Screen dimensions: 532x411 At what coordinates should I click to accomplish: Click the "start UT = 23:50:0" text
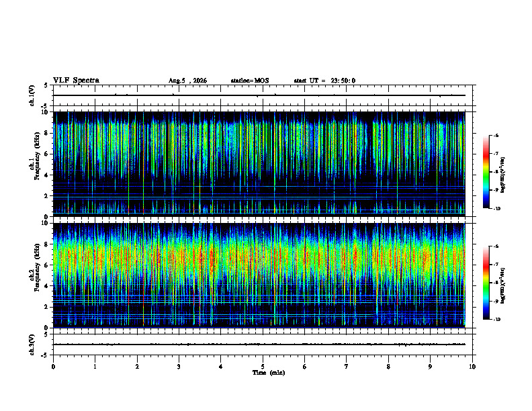coord(324,81)
